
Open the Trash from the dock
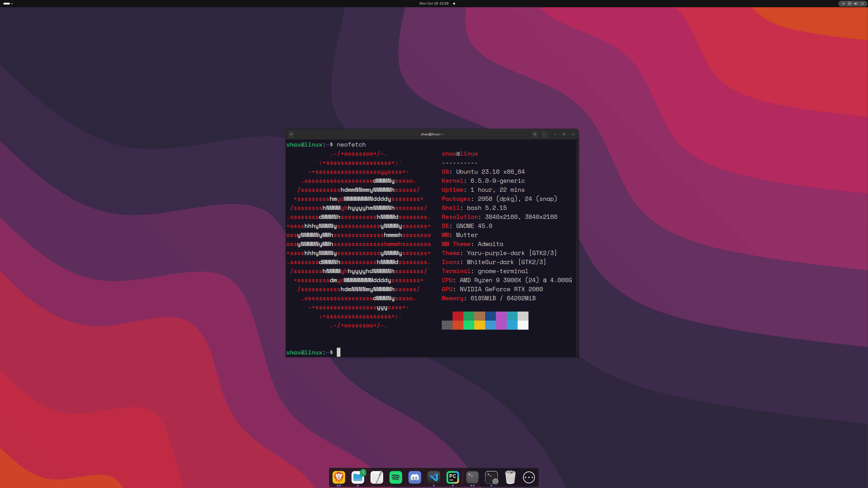(510, 477)
